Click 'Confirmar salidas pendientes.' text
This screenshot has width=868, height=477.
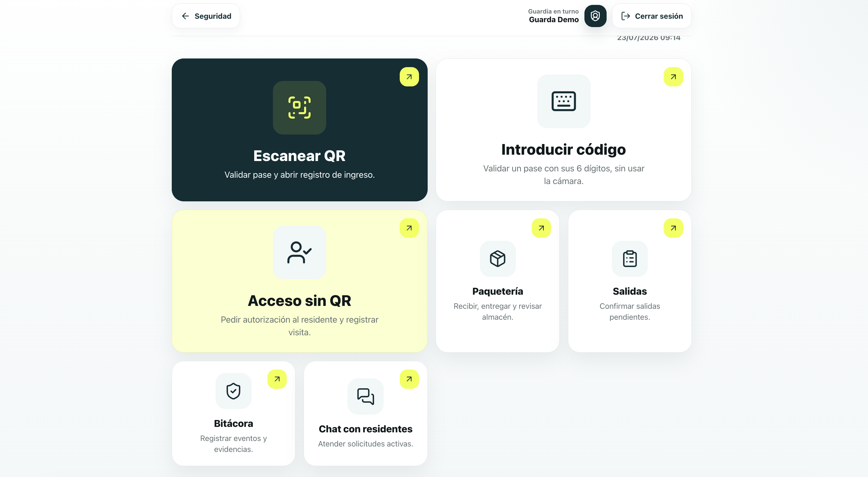pos(629,312)
